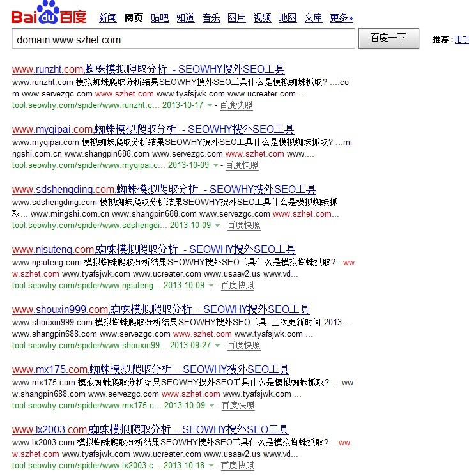Image resolution: width=469 pixels, height=476 pixels.
Task: Click green URL tool.seowhy.com/spider/www.lx2003.c...
Action: [86, 466]
